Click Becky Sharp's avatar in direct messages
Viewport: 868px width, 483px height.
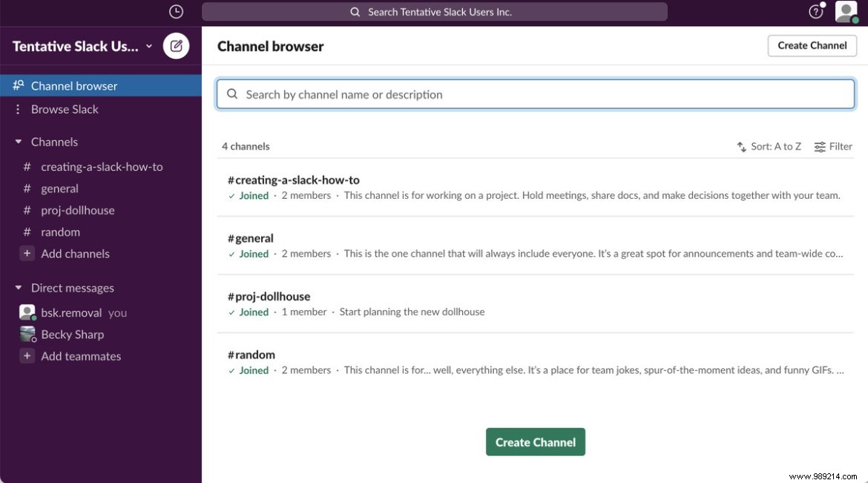click(27, 334)
